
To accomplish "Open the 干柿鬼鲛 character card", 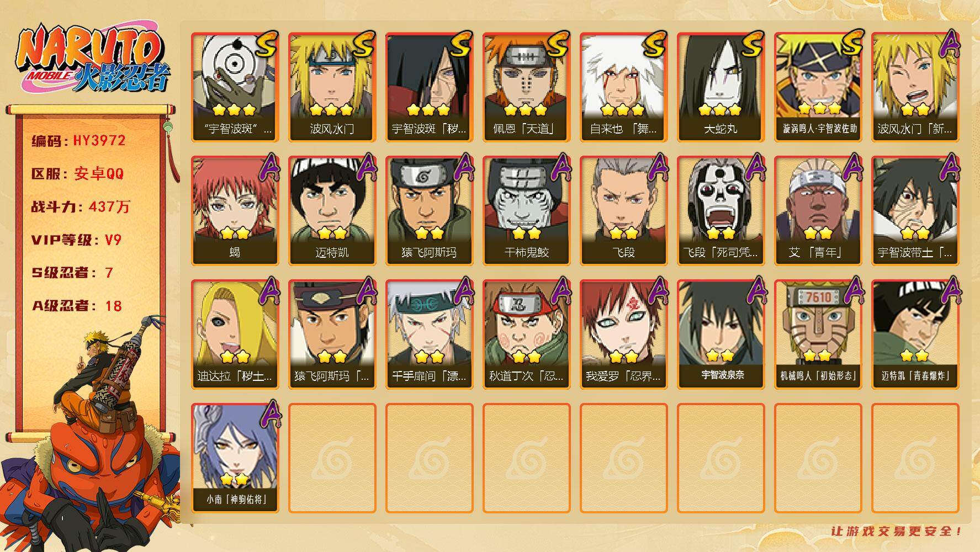I will pyautogui.click(x=526, y=211).
